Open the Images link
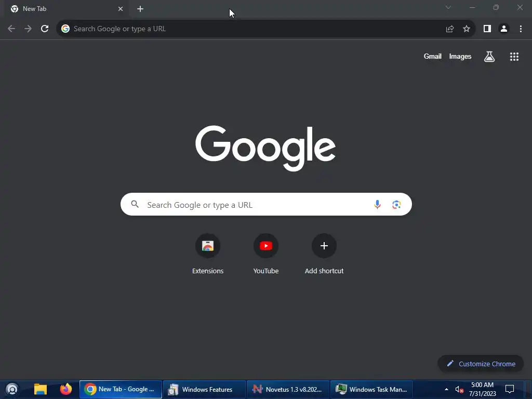This screenshot has width=532, height=399. [x=460, y=57]
